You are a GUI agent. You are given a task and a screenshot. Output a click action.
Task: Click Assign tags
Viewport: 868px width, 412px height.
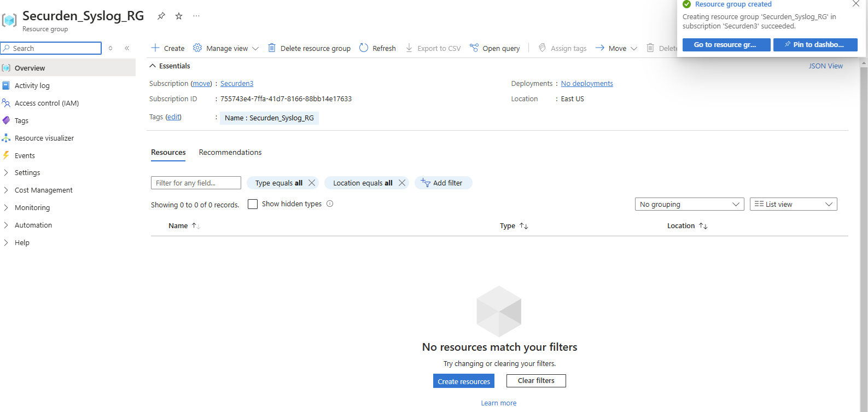tap(563, 48)
